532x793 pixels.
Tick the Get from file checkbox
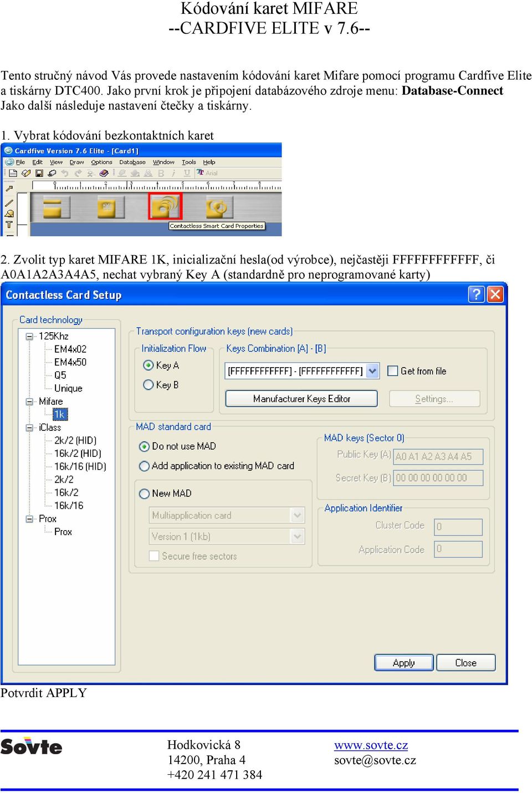(392, 371)
